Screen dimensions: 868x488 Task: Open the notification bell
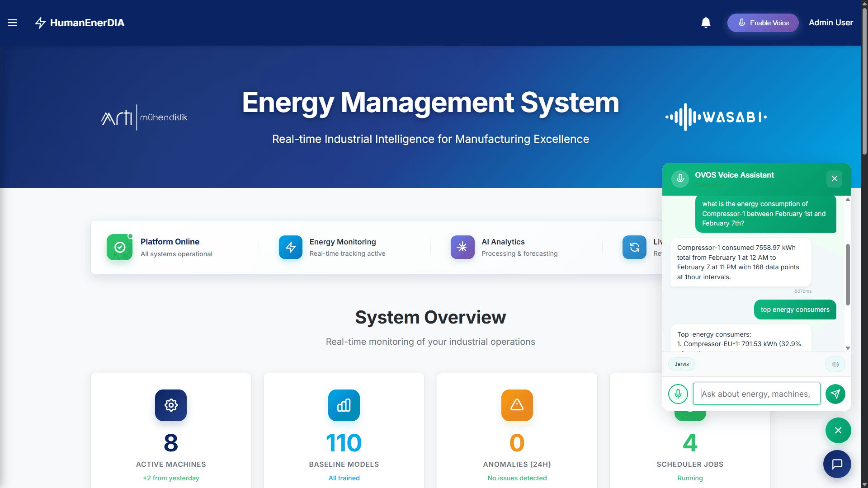(706, 23)
